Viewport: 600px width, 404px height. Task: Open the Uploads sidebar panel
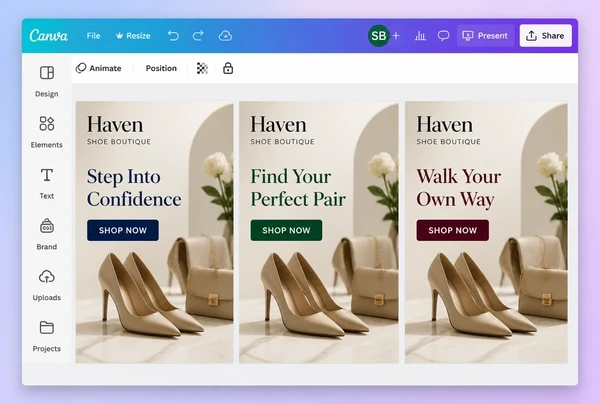[x=47, y=285]
